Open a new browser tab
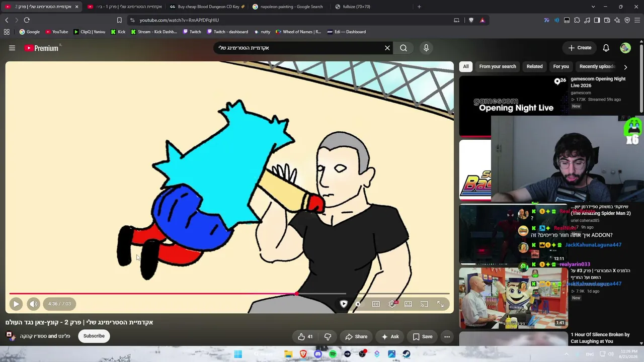Screen dimensions: 644x362 click(x=419, y=7)
